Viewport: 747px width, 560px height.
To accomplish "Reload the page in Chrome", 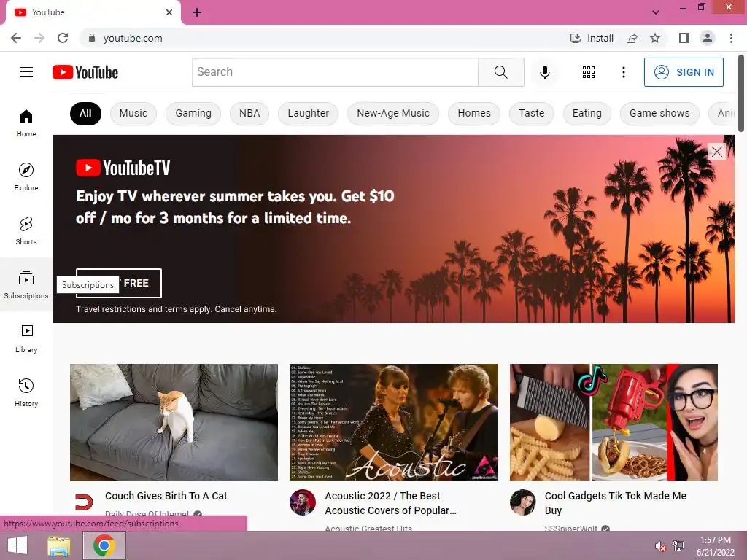I will [63, 38].
